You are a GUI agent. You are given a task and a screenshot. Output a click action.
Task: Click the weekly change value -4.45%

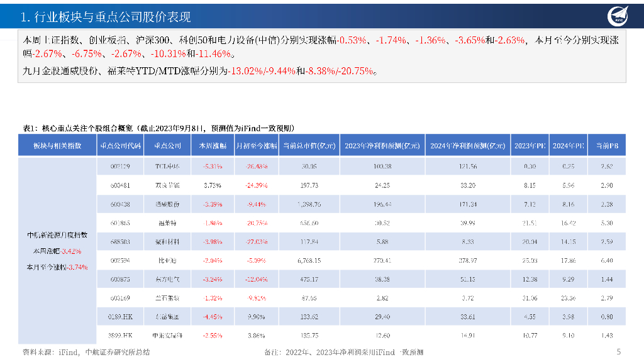pyautogui.click(x=213, y=317)
